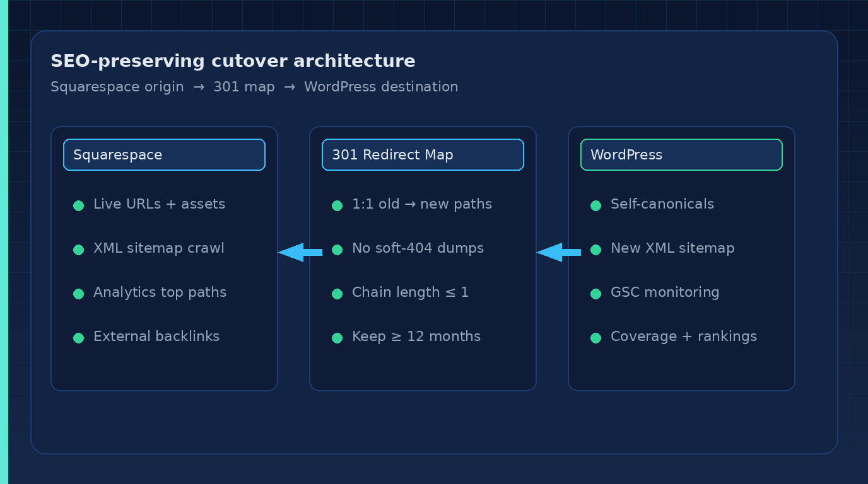The height and width of the screenshot is (484, 868).
Task: Select the 'Chain length ≤ 1' text
Action: point(411,292)
